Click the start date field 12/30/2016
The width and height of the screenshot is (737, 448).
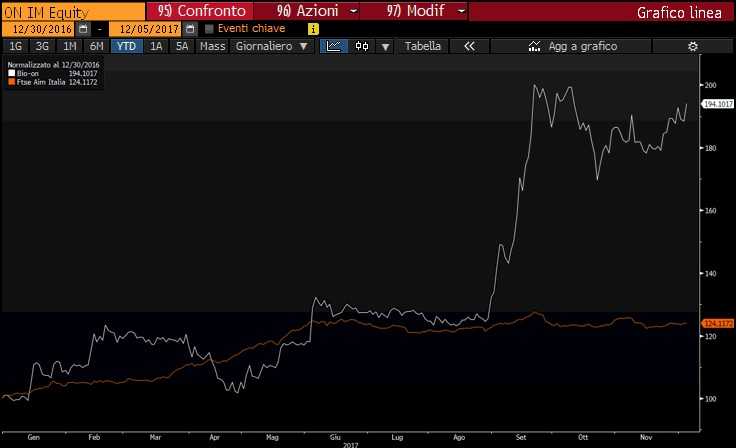pyautogui.click(x=39, y=29)
